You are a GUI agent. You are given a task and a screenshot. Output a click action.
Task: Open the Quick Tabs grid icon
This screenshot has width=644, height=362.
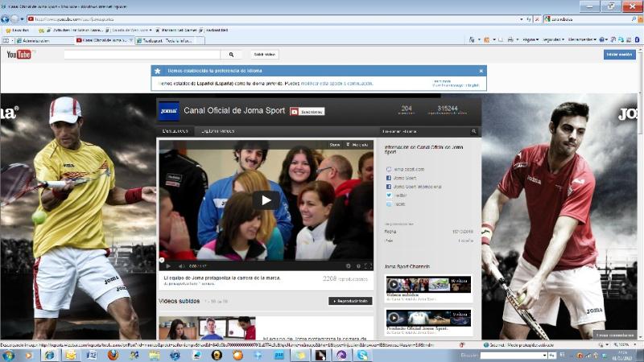pyautogui.click(x=6, y=41)
